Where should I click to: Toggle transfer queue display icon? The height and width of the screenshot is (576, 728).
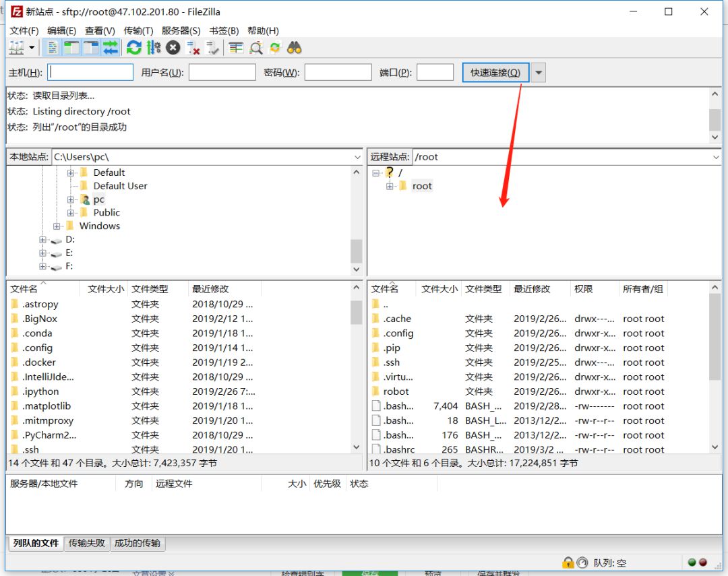coord(110,47)
